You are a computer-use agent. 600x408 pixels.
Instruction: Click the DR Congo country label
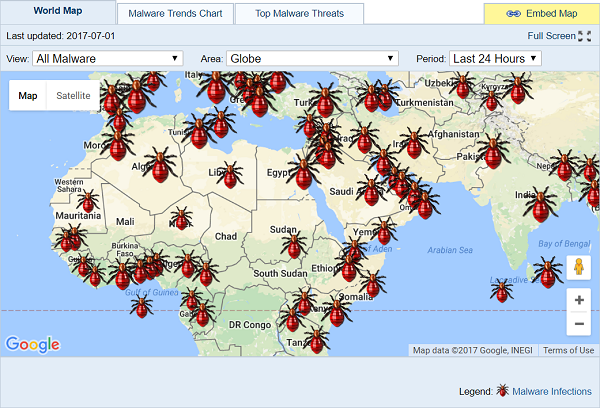click(x=249, y=325)
